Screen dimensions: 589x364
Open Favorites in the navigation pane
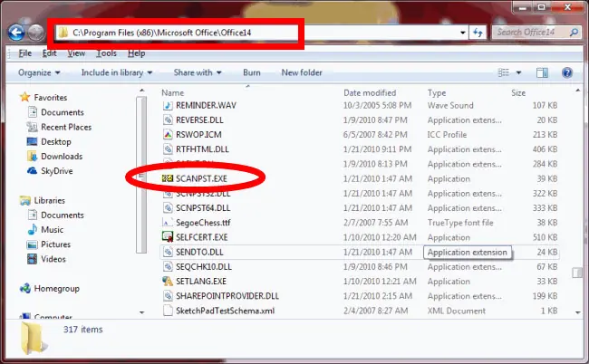click(51, 98)
